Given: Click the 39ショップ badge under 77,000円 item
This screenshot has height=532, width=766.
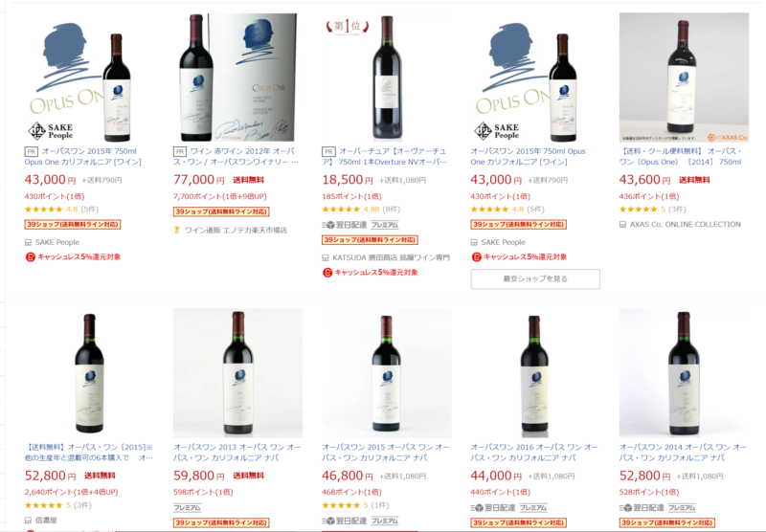Looking at the screenshot, I should 221,211.
